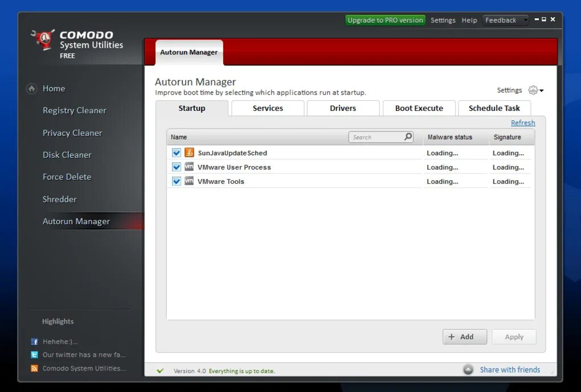
Task: Click the round share arrow icon
Action: pos(468,369)
